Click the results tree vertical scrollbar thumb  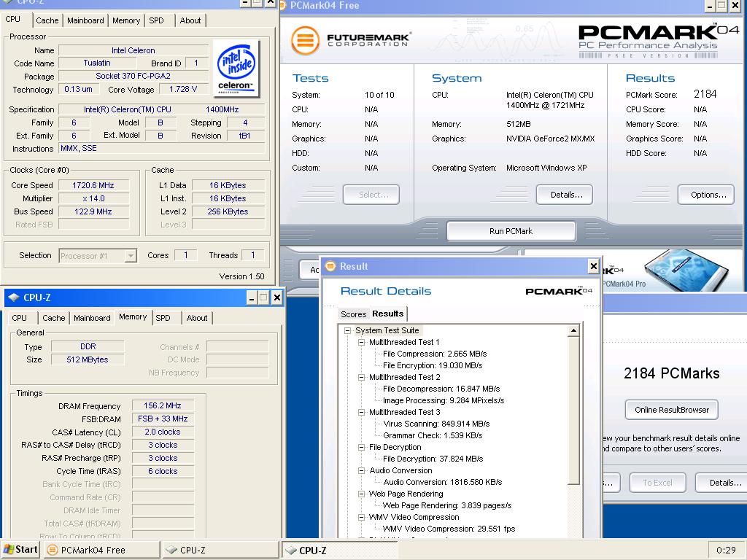tap(573, 411)
